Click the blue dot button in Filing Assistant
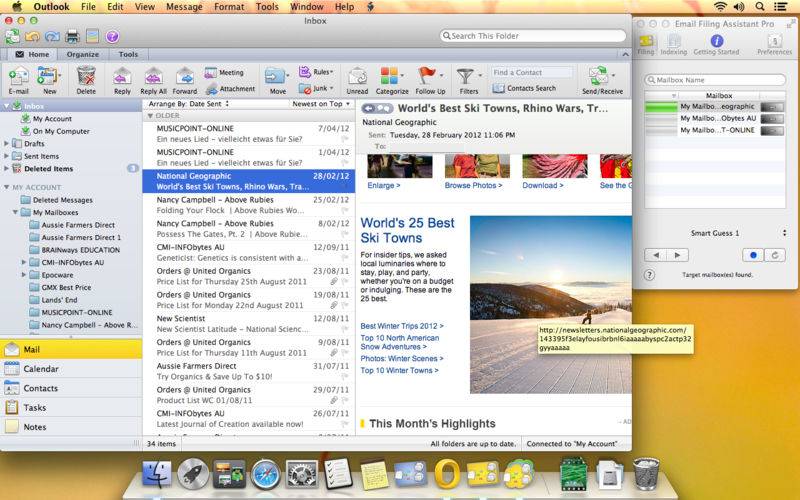The width and height of the screenshot is (800, 500). (753, 255)
